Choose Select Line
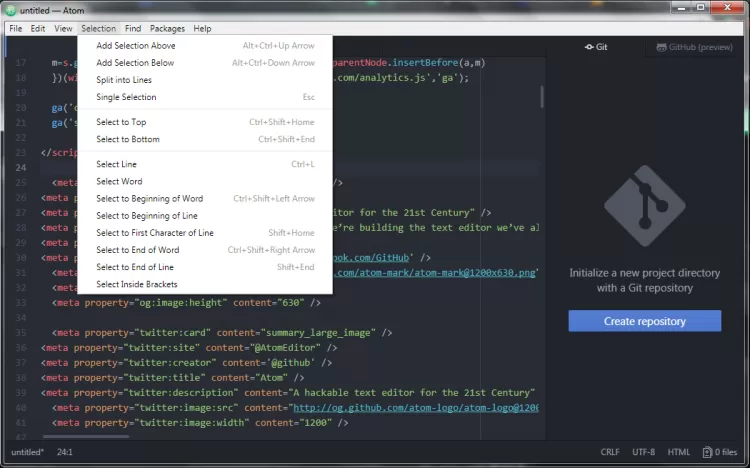The height and width of the screenshot is (468, 750). pos(205,164)
